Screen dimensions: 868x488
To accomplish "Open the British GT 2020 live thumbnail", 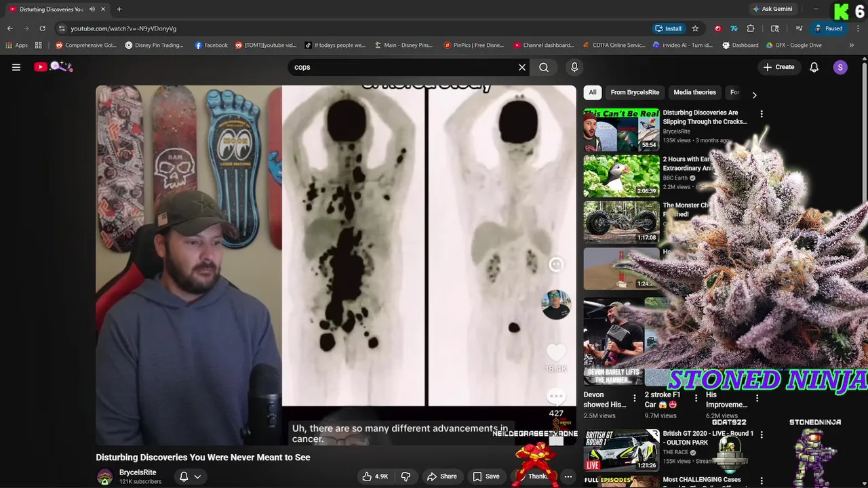I will [621, 450].
